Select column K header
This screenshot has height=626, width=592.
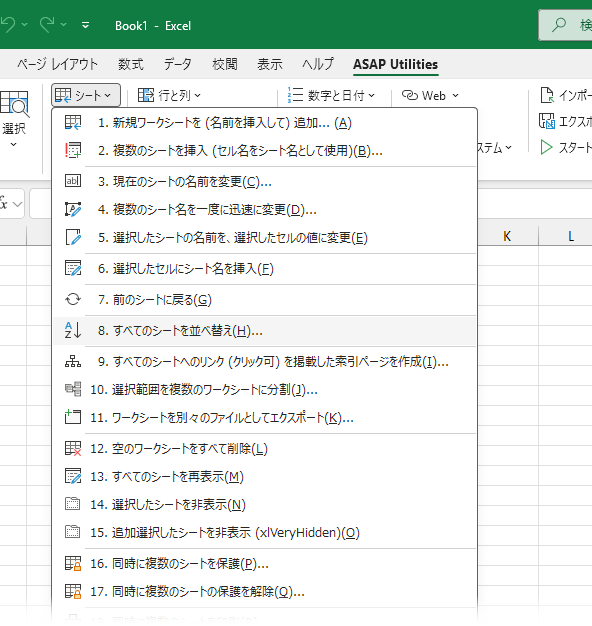pyautogui.click(x=508, y=236)
